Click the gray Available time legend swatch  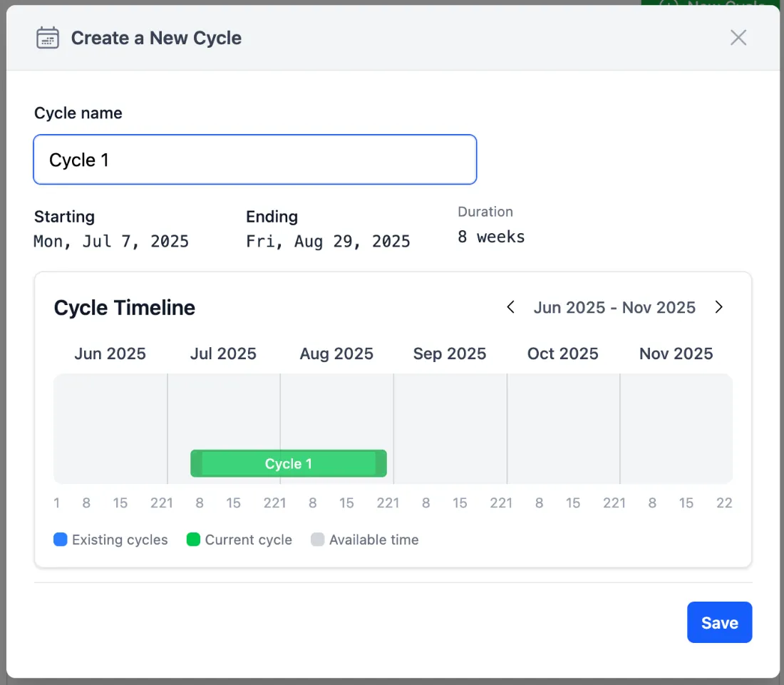point(317,540)
